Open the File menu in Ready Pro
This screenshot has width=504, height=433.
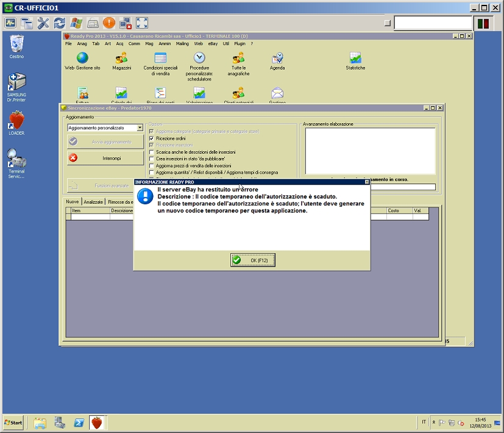(68, 43)
